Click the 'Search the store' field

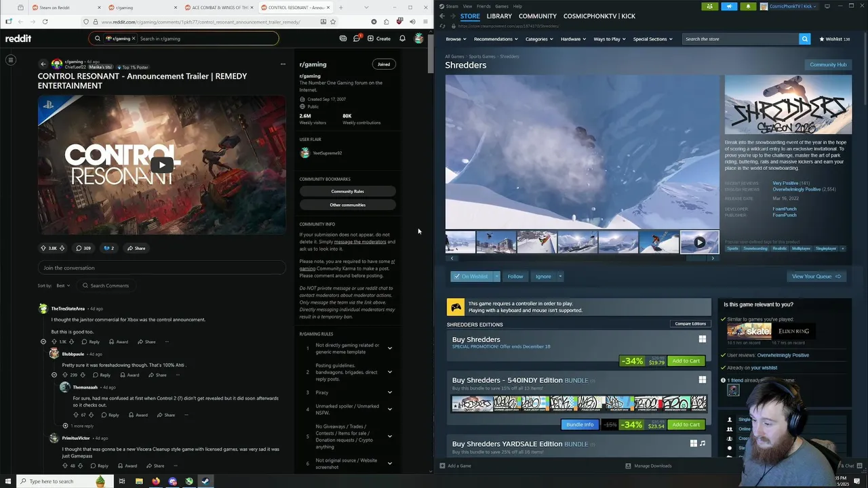point(740,39)
